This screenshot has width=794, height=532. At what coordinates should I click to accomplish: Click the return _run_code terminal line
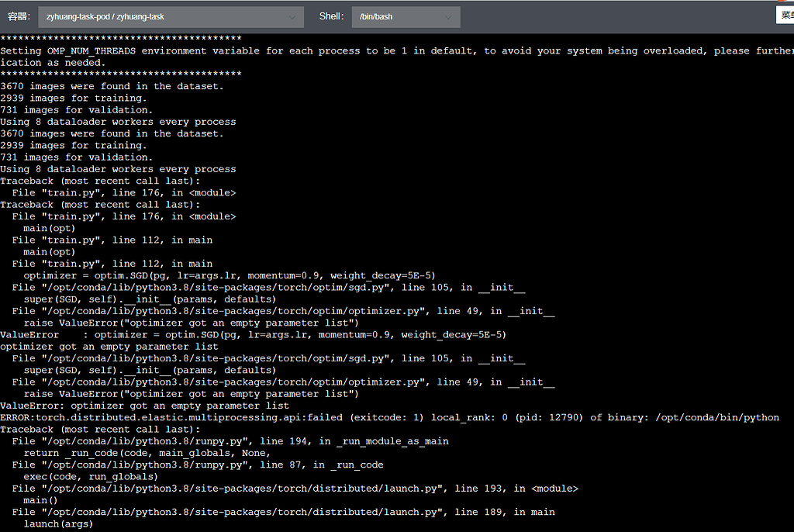147,453
